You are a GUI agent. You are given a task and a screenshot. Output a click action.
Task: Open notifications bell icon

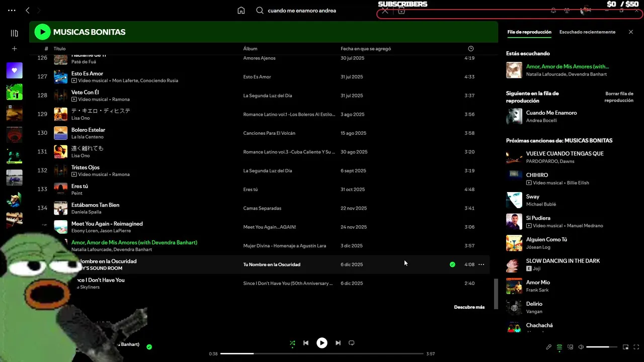click(x=553, y=11)
